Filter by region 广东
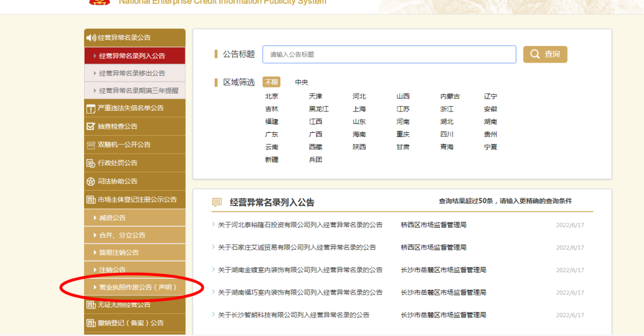The height and width of the screenshot is (336, 644). click(271, 134)
